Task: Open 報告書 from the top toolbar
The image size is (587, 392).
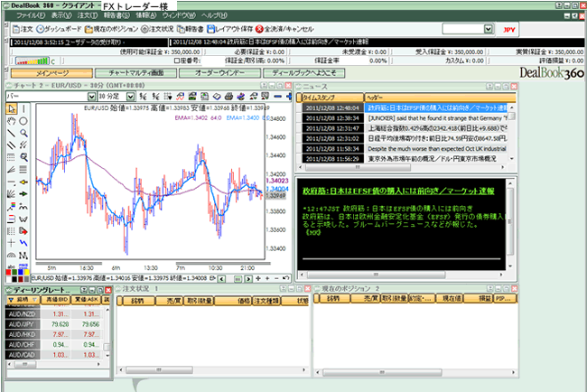Action: coord(191,29)
